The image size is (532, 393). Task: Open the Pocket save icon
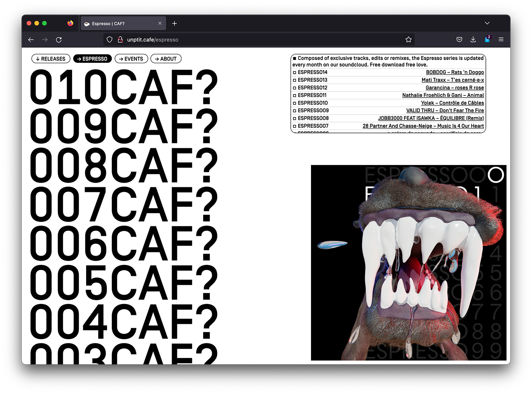pos(459,40)
